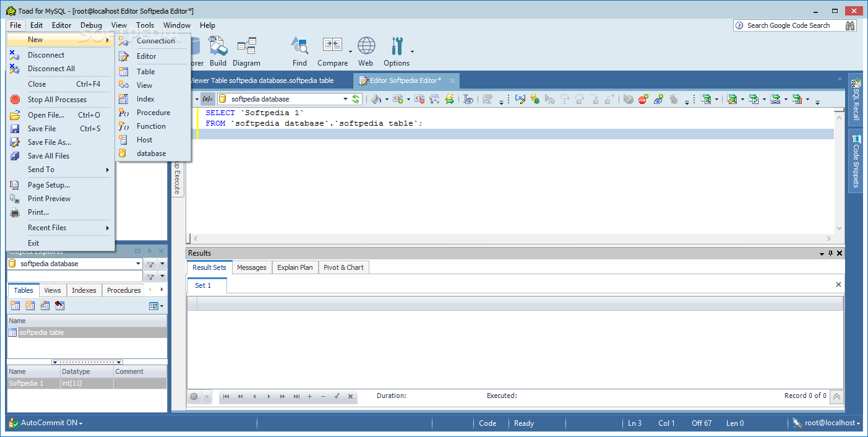Viewport: 868px width, 437px height.
Task: Cancel edit with X navigator button
Action: pyautogui.click(x=350, y=397)
